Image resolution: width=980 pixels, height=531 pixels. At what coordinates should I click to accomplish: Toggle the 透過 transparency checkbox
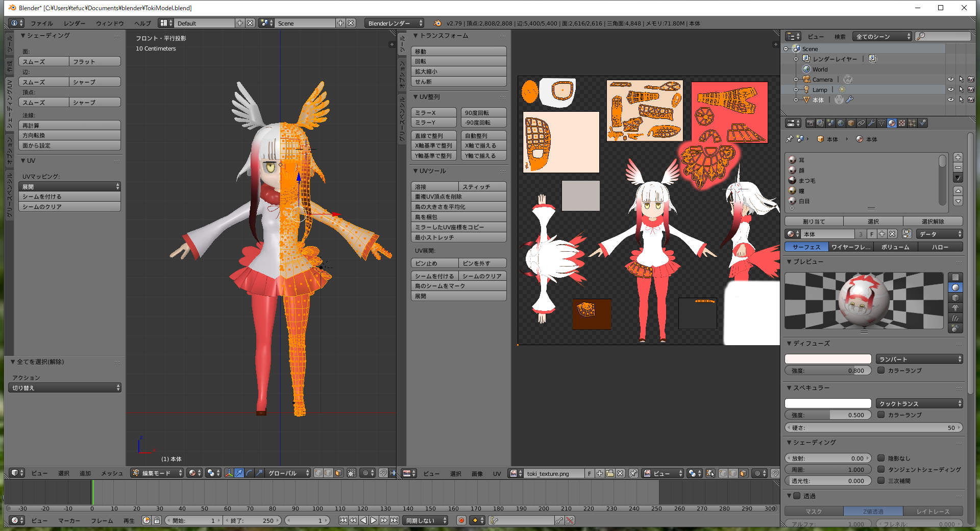[797, 496]
